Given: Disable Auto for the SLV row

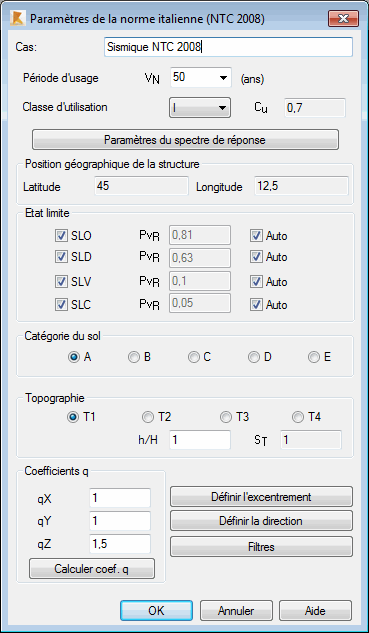Looking at the screenshot, I should (256, 282).
